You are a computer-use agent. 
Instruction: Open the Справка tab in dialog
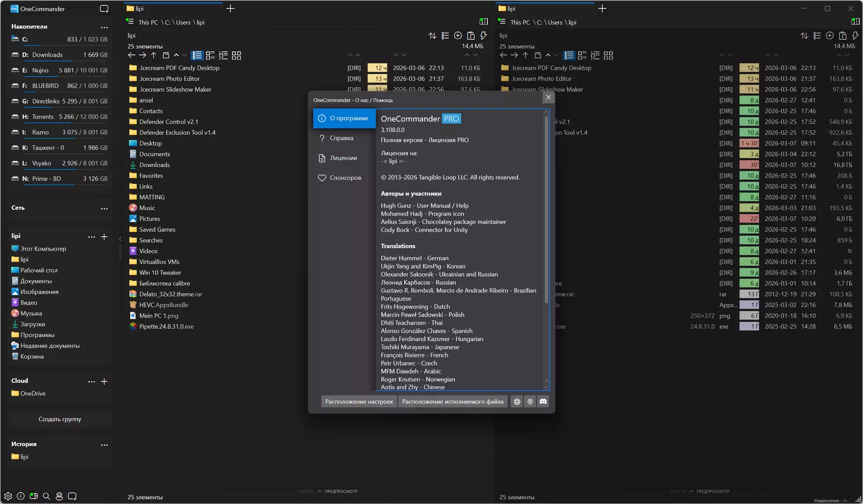341,138
